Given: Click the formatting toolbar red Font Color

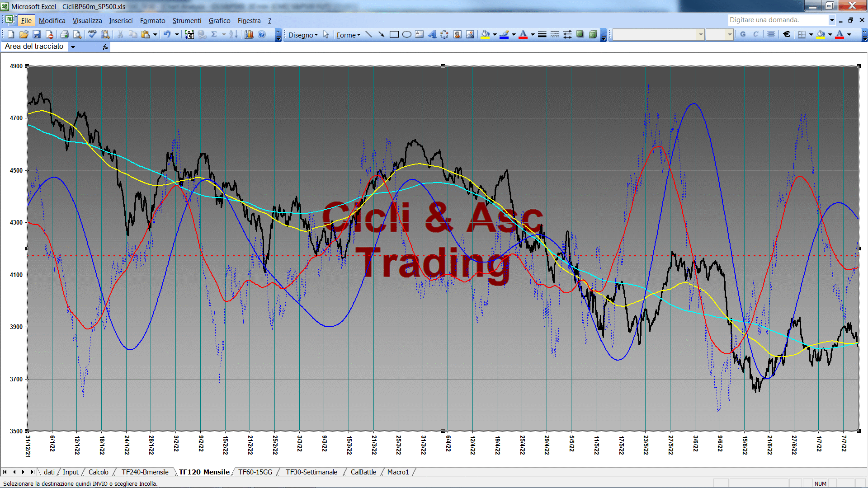Looking at the screenshot, I should (x=840, y=34).
